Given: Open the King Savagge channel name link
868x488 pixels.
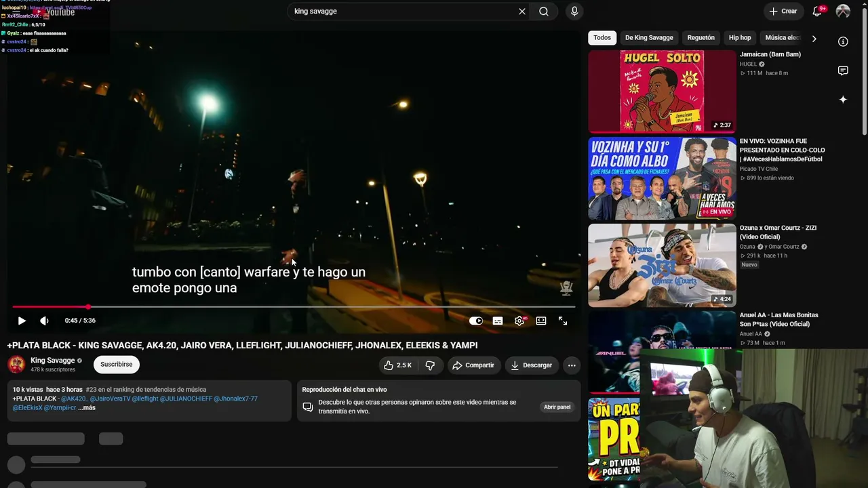Looking at the screenshot, I should tap(52, 361).
